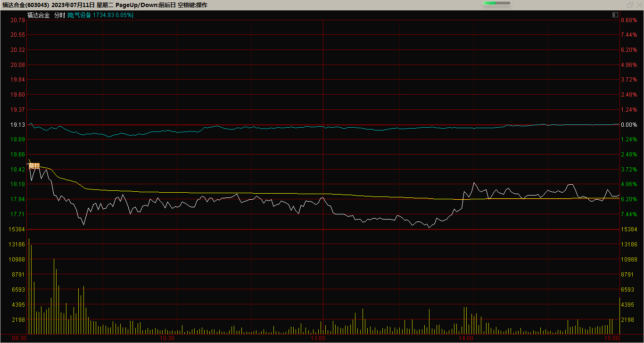Click the 14:00 time axis label
This screenshot has height=343, width=644.
466,338
